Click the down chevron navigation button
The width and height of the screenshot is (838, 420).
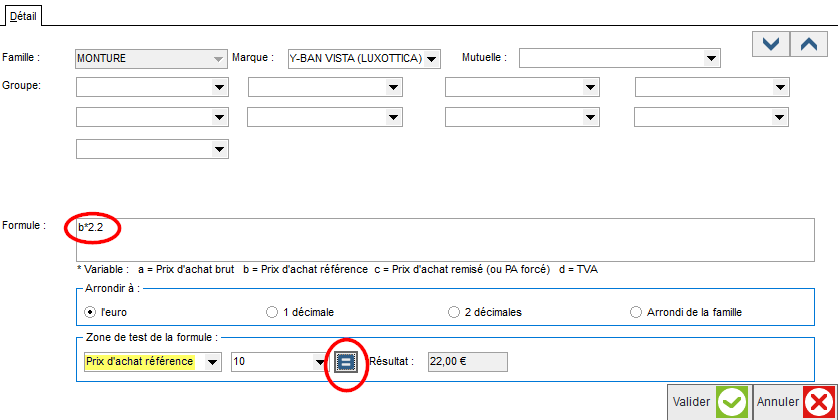point(771,44)
